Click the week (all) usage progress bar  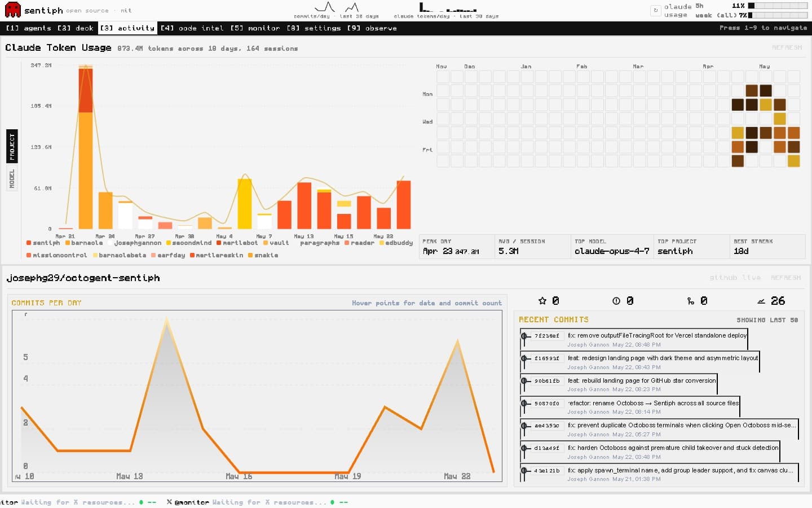pos(778,15)
